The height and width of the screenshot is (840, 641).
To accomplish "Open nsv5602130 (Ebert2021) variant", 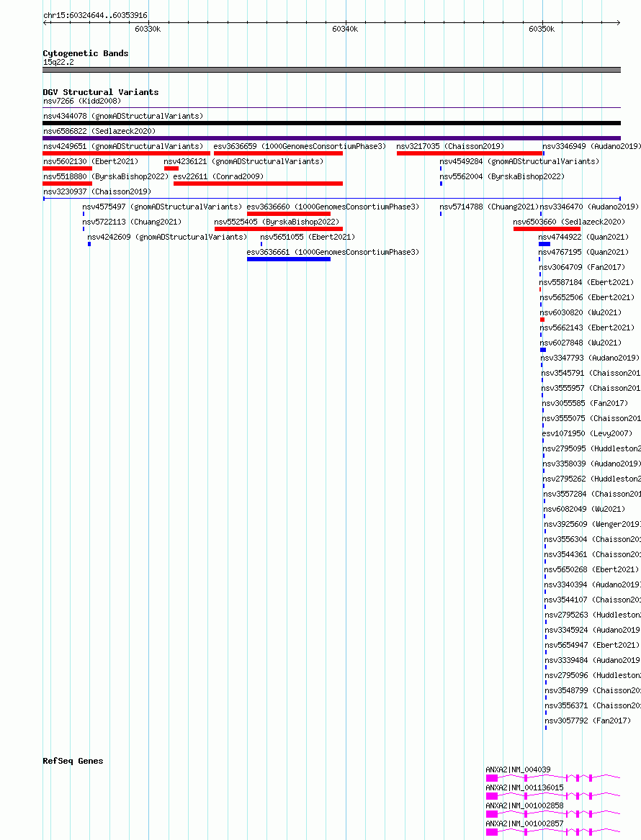I will point(91,161).
